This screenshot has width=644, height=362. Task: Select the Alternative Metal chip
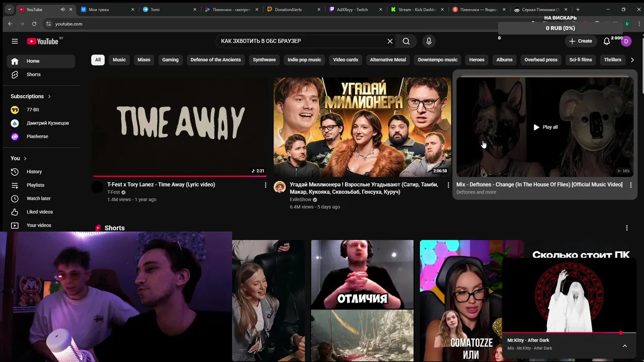pos(388,60)
